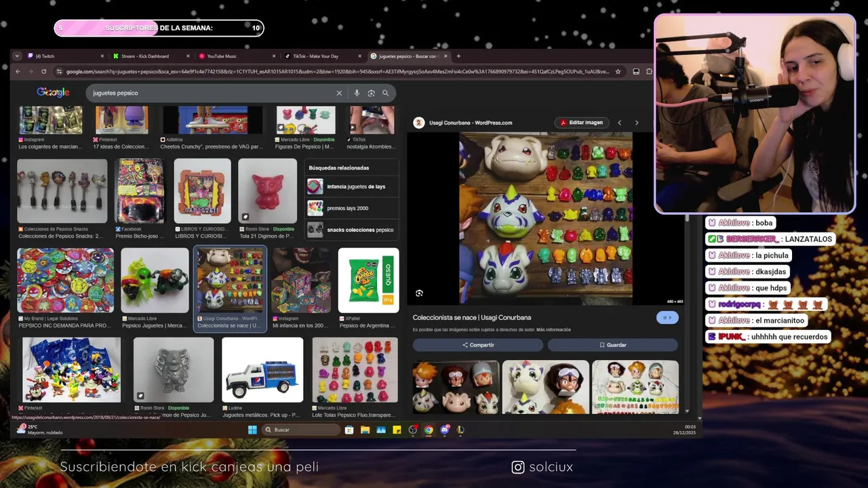This screenshot has width=868, height=488.
Task: Select related search premios lays 2000
Action: point(351,208)
